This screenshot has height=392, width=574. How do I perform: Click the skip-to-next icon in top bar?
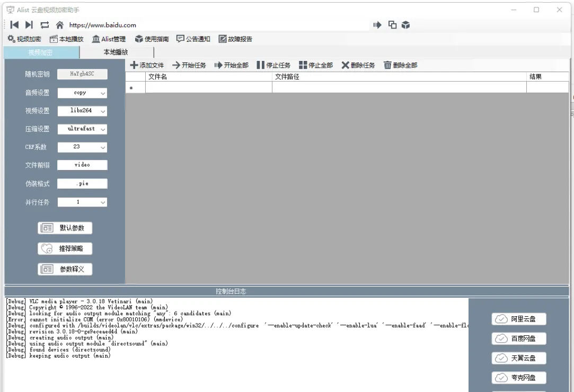coord(29,25)
